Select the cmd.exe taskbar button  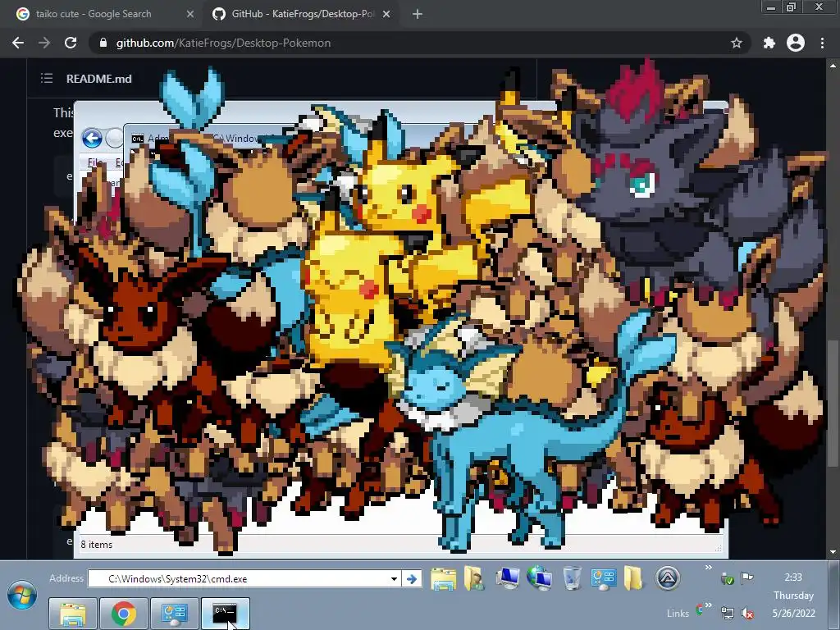[225, 614]
